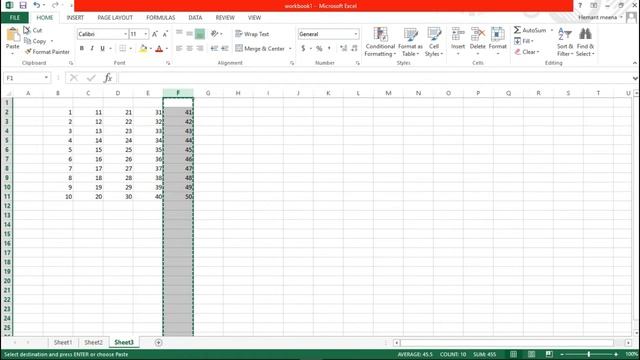
Task: Activate the Format Painter
Action: coord(47,52)
